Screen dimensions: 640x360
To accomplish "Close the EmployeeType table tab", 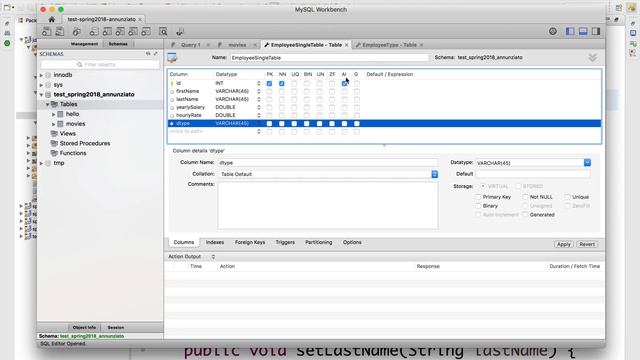I will point(421,45).
